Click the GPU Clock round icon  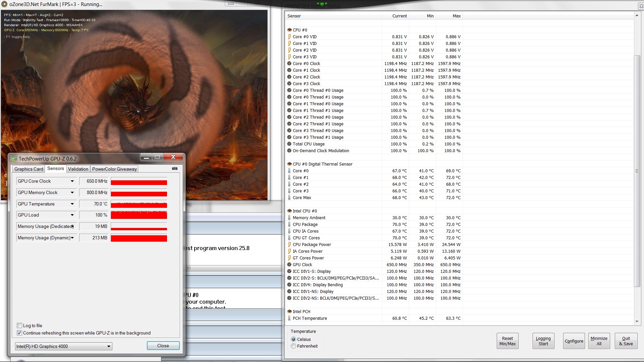[289, 264]
